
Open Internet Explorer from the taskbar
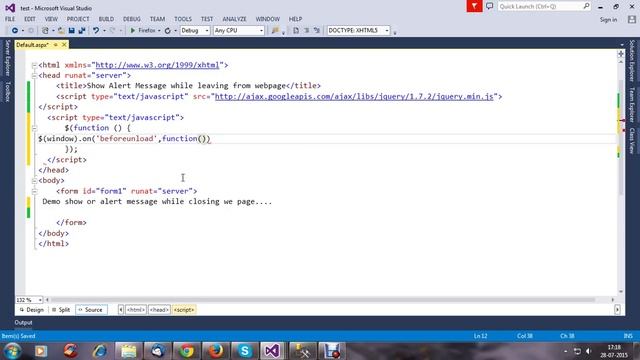pyautogui.click(x=99, y=351)
